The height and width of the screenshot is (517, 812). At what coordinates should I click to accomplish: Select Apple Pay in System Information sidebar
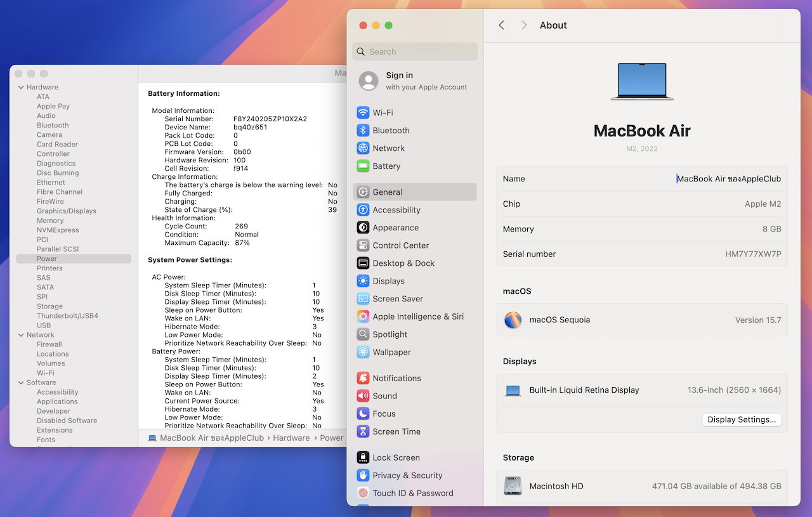[53, 107]
